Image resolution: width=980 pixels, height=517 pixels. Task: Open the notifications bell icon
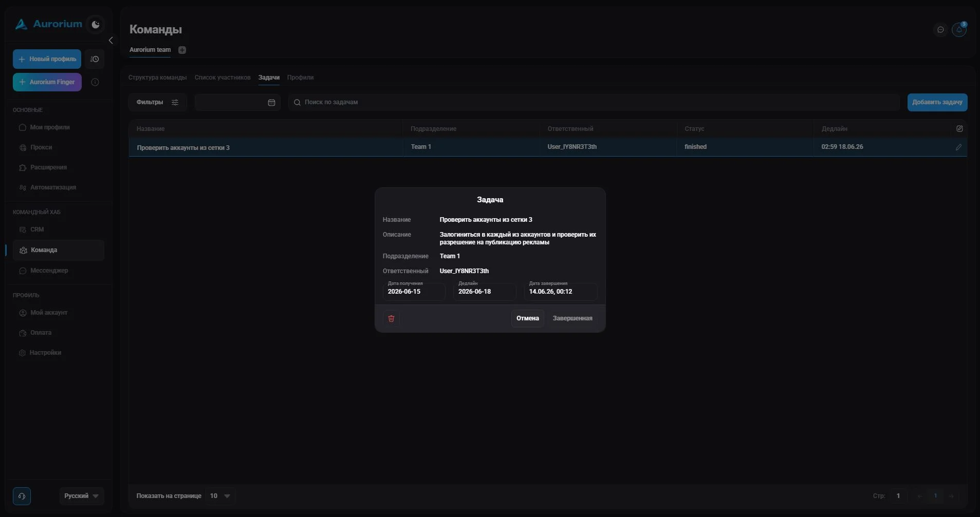[959, 30]
